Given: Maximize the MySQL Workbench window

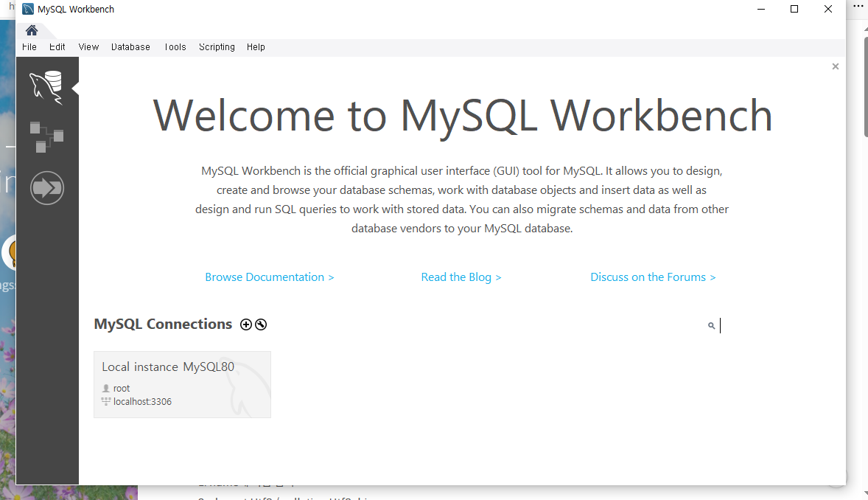Looking at the screenshot, I should click(x=794, y=9).
